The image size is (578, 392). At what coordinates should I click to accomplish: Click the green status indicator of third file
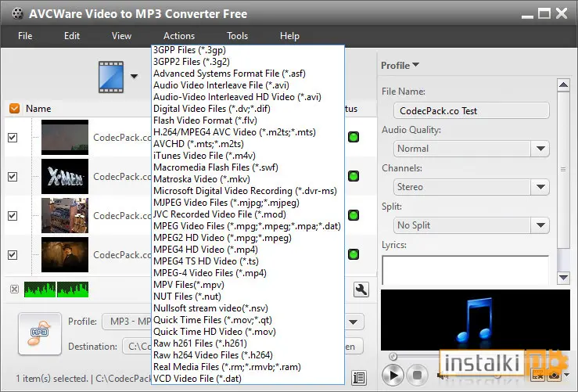pos(354,215)
